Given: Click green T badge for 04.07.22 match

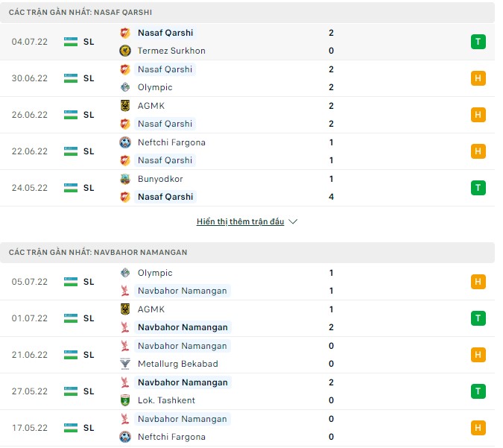Looking at the screenshot, I should click(478, 42).
